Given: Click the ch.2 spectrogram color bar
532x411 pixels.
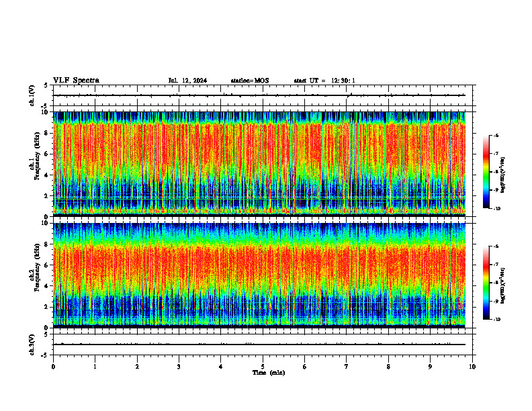Looking at the screenshot, I should click(x=486, y=283).
